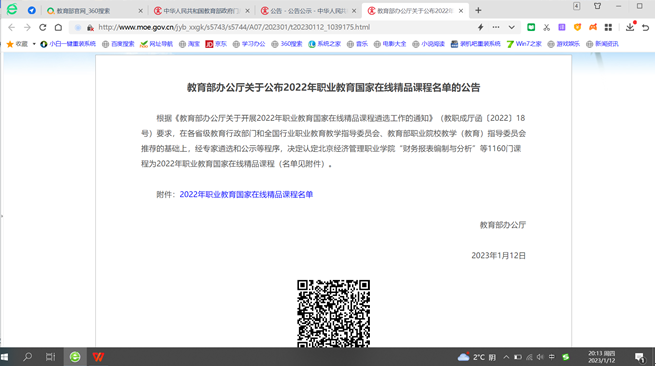Open the scissors screenshot tool
Screen dimensions: 656x366
(546, 27)
